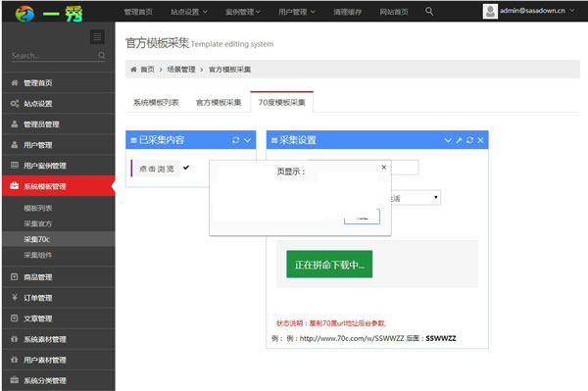The height and width of the screenshot is (391, 588).
Task: Close the 页显示 popup dialog
Action: click(x=383, y=168)
